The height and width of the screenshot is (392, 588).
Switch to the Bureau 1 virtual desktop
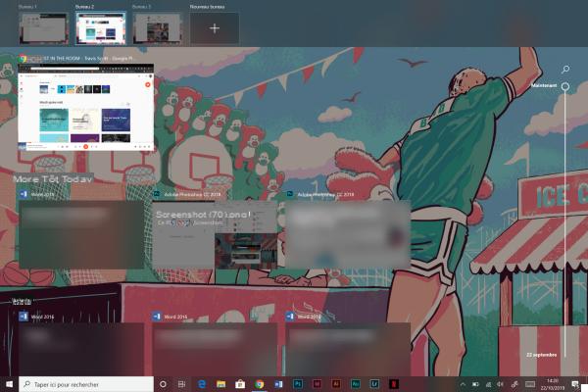pyautogui.click(x=44, y=28)
